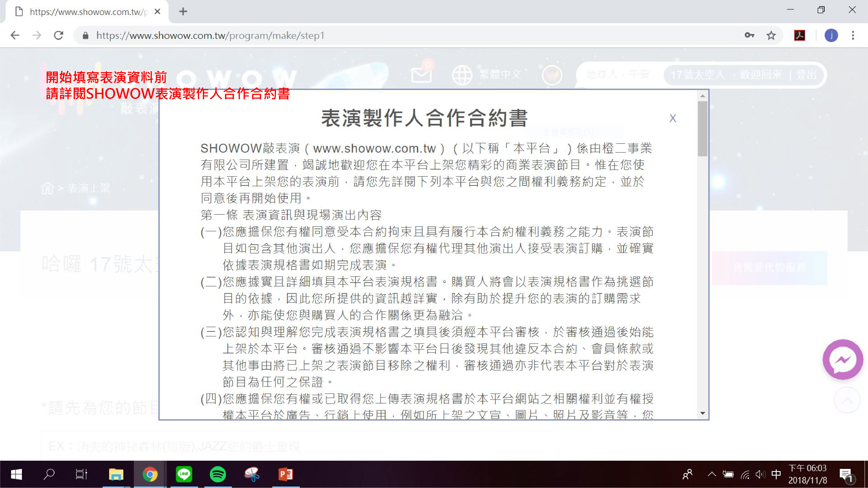This screenshot has width=868, height=488.
Task: Open a new browser tab
Action: tap(183, 11)
